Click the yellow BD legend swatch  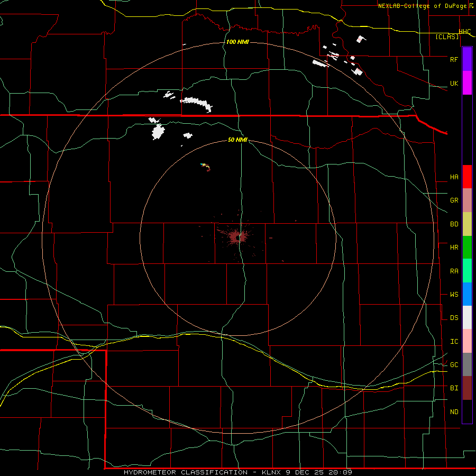click(467, 224)
